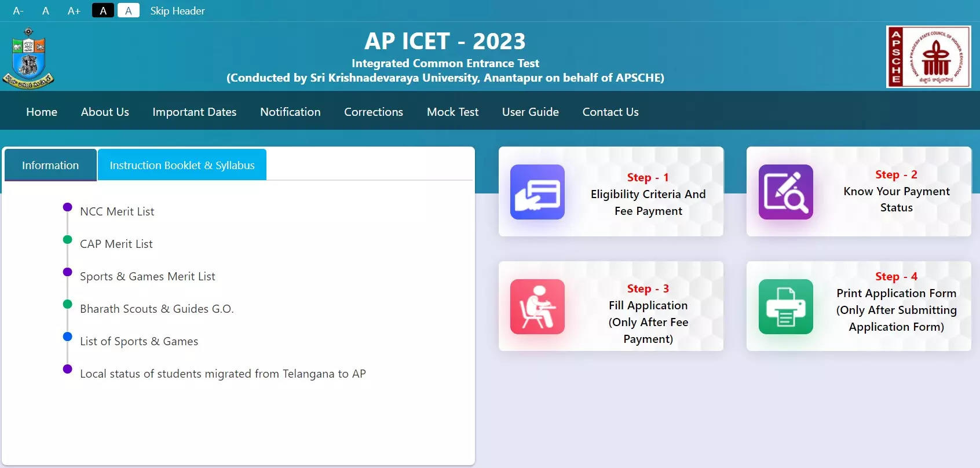Screen dimensions: 980x468
Task: Open the User Guide menu item
Action: point(531,112)
